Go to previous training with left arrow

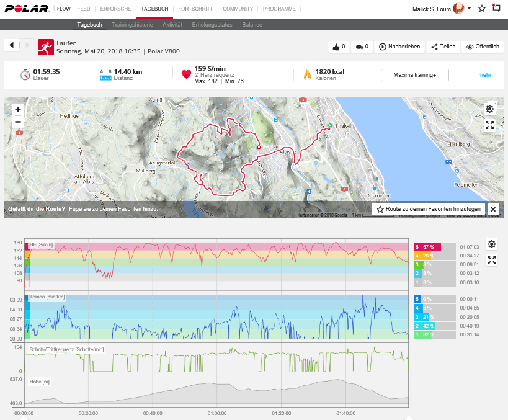(x=12, y=46)
